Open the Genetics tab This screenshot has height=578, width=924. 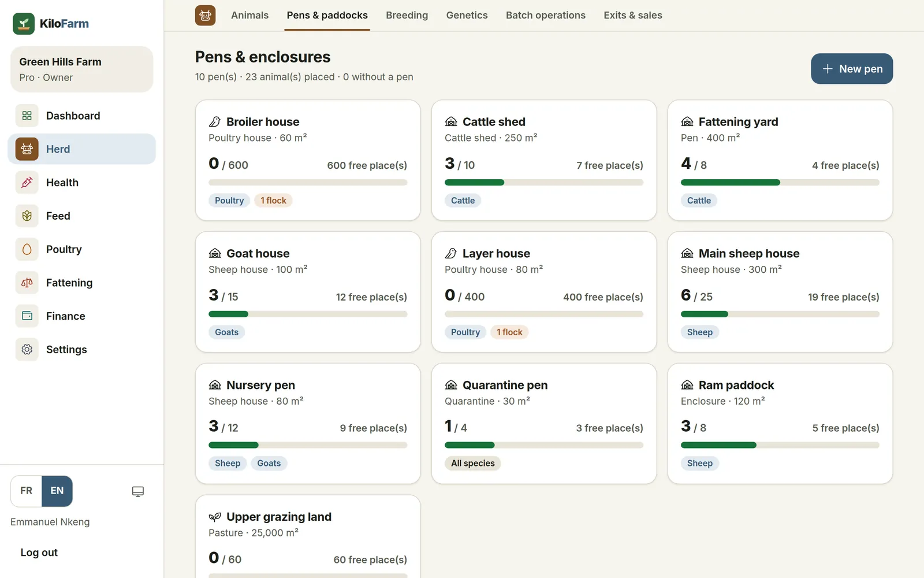coord(467,16)
